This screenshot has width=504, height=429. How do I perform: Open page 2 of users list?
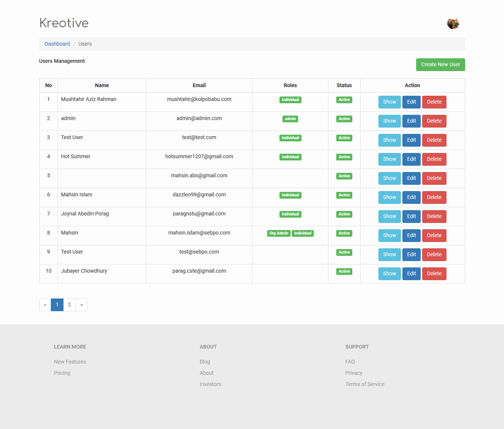(x=69, y=305)
